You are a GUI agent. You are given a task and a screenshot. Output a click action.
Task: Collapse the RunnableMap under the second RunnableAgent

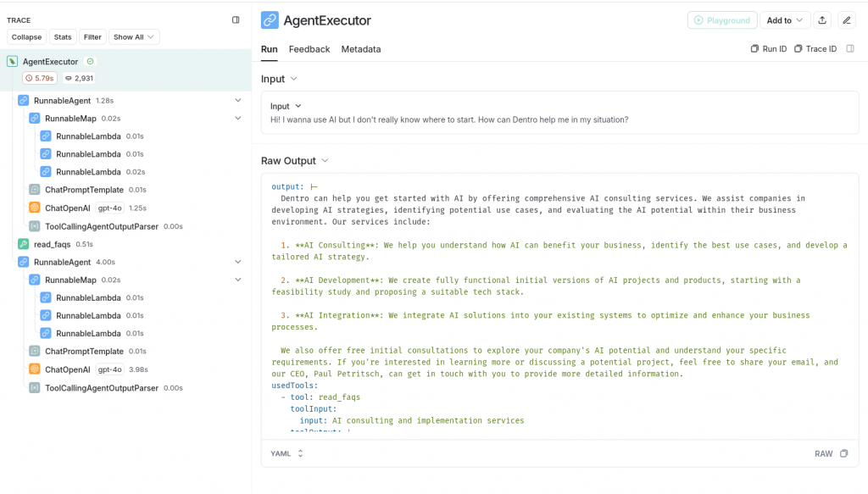click(x=238, y=280)
